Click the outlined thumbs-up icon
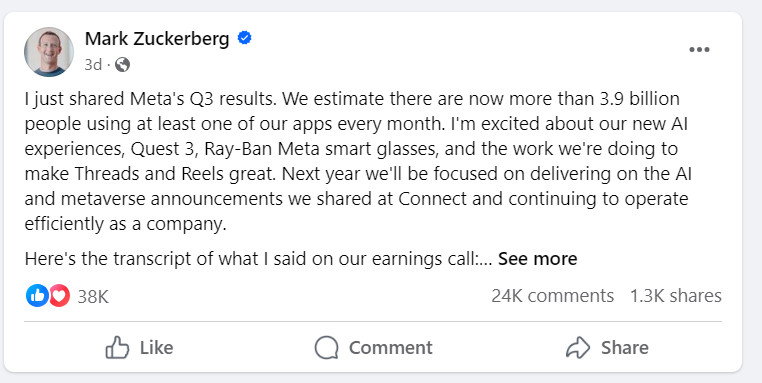This screenshot has width=762, height=383. (x=117, y=347)
